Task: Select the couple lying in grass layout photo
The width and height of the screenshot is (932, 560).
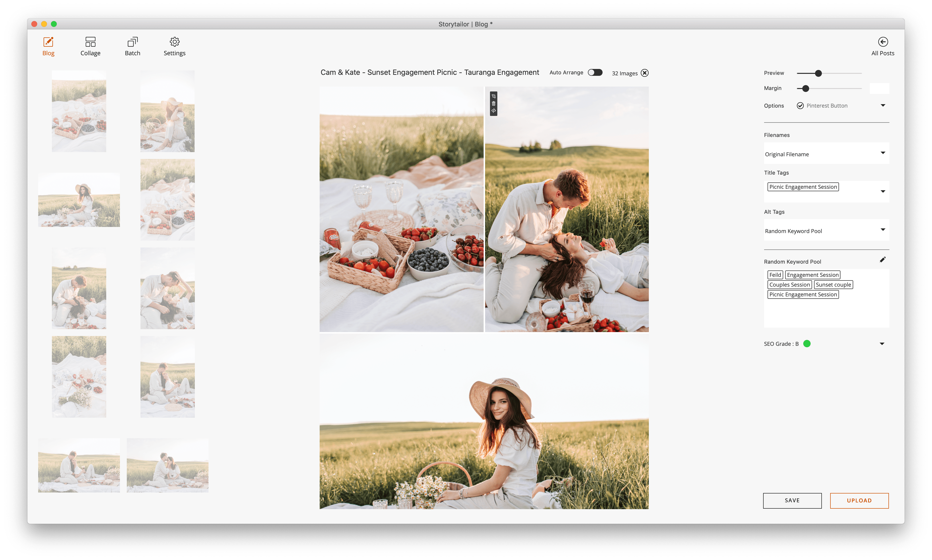Action: click(x=566, y=209)
